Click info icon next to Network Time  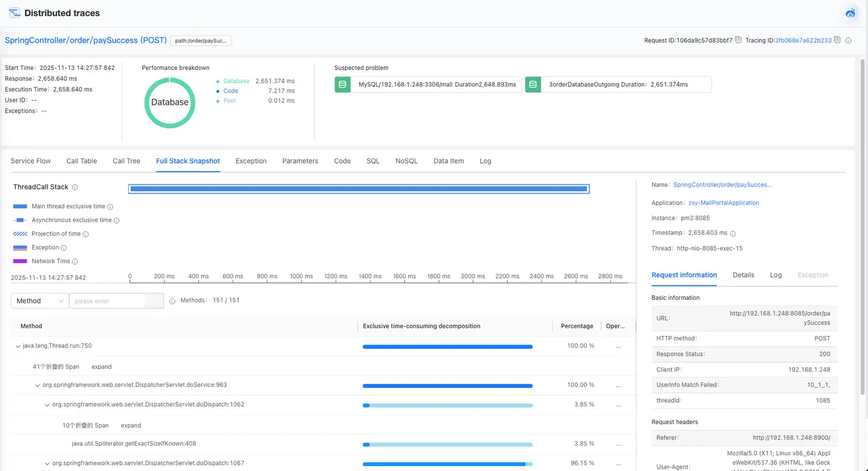(75, 261)
